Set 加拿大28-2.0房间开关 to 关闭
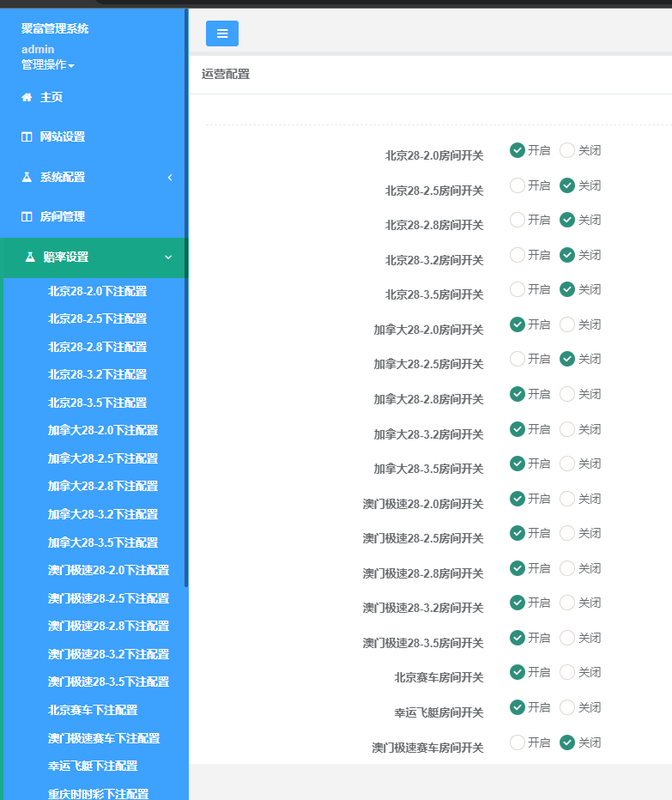The image size is (672, 800). [x=567, y=324]
